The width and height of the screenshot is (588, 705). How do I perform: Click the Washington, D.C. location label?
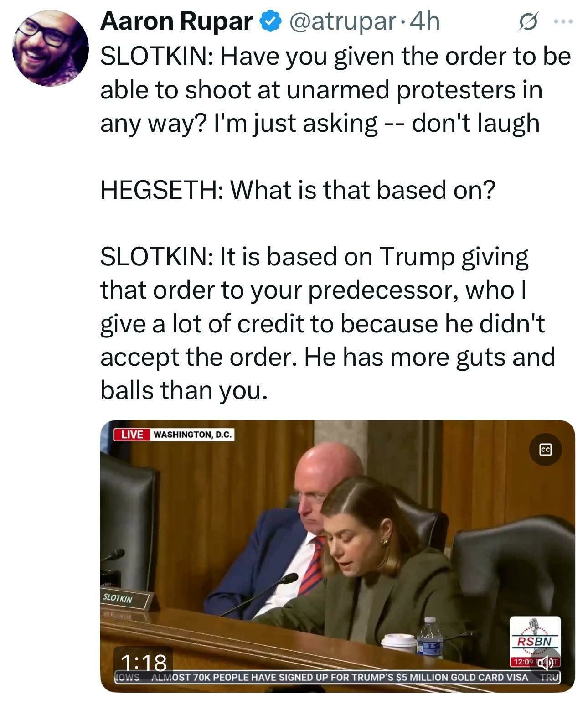coord(192,434)
